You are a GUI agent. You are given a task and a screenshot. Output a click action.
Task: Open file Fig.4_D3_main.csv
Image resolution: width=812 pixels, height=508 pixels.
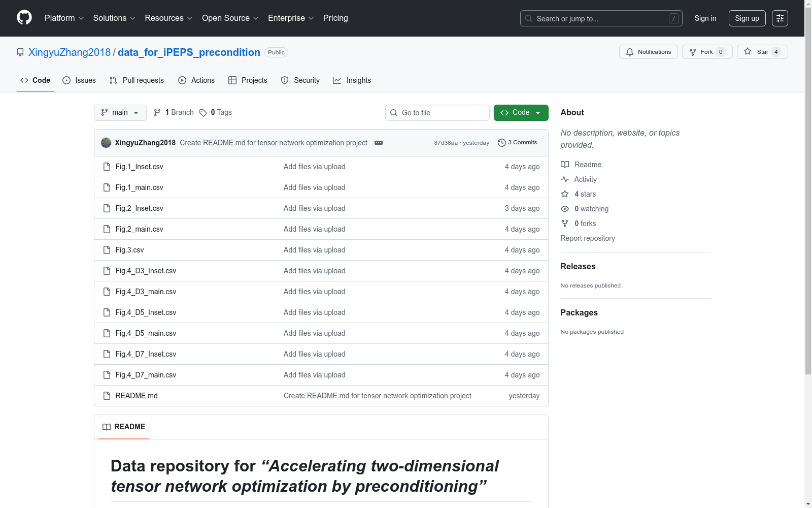coord(146,292)
